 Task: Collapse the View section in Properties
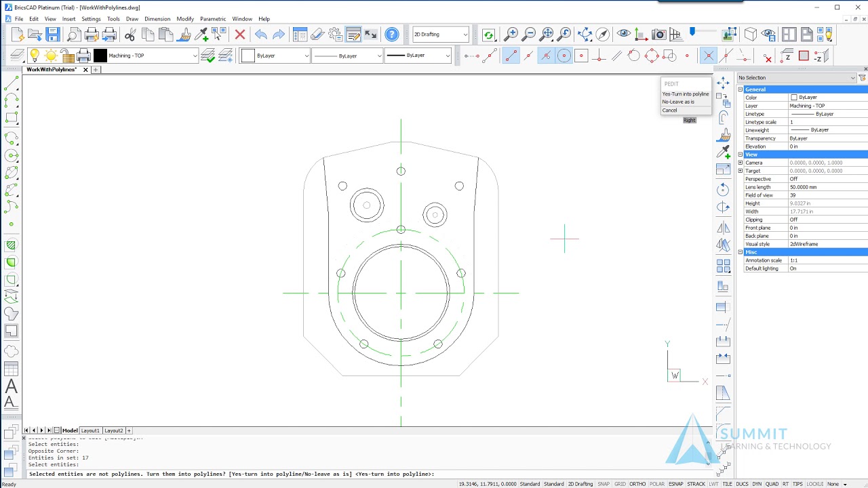tap(741, 155)
